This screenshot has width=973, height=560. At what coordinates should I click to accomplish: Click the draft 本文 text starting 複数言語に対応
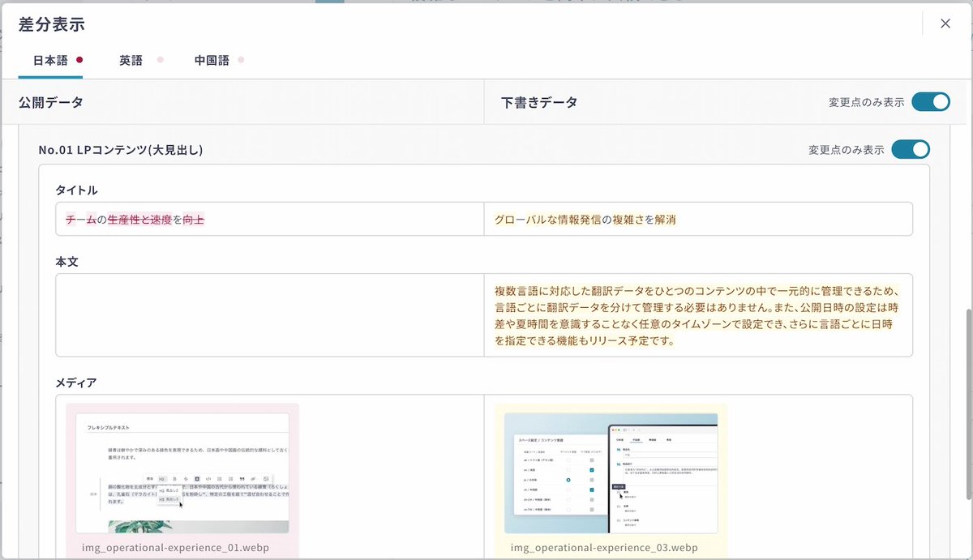click(x=697, y=315)
